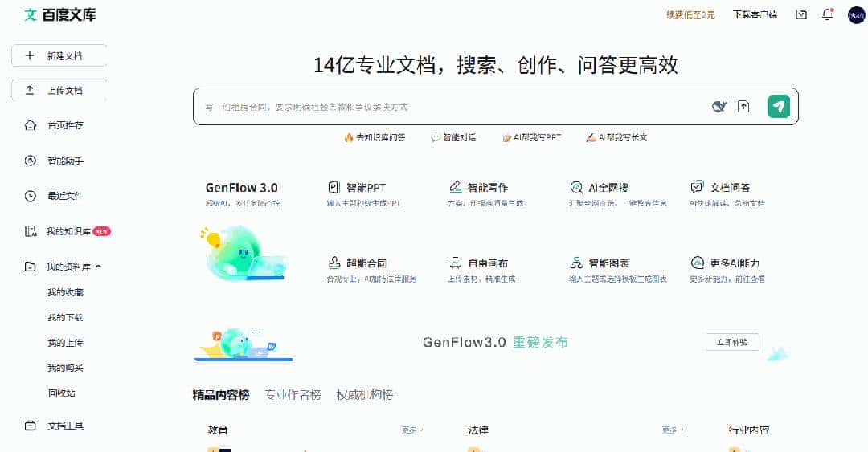This screenshot has width=868, height=452.
Task: Click the green send button
Action: (778, 106)
